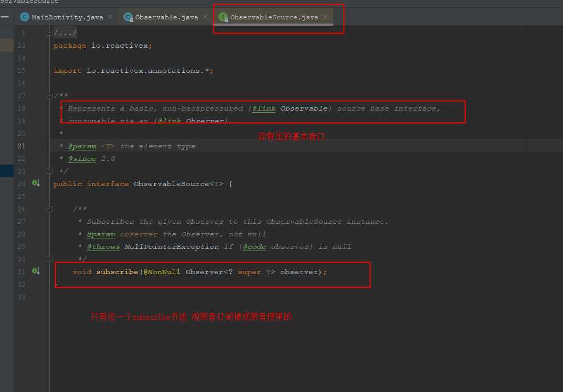Select the ObservableSource.java tab

click(x=273, y=17)
